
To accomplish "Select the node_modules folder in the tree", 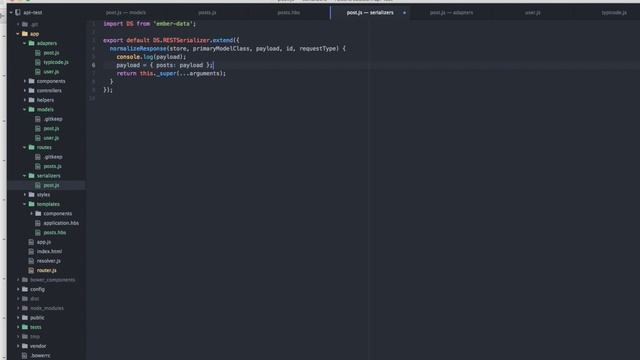I will click(x=46, y=308).
